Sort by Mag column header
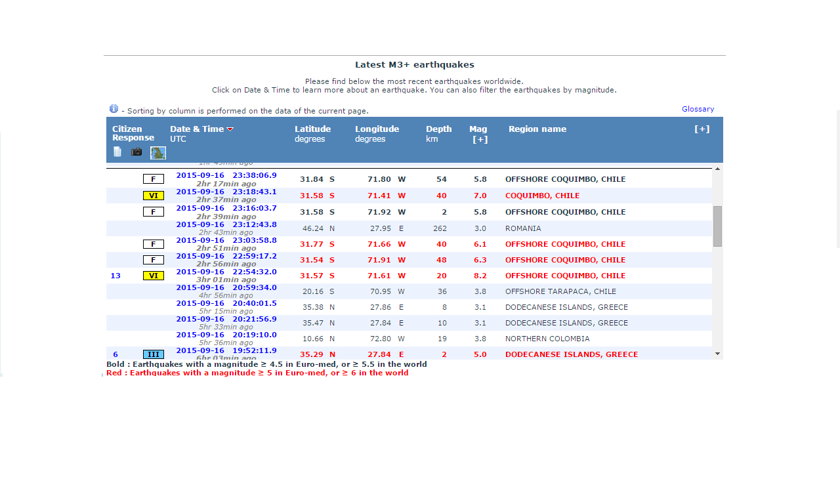The width and height of the screenshot is (840, 504). [x=478, y=129]
